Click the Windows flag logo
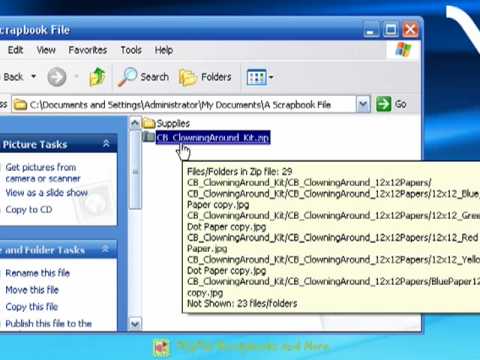Screen dimensions: 480x360 pyautogui.click(x=403, y=50)
